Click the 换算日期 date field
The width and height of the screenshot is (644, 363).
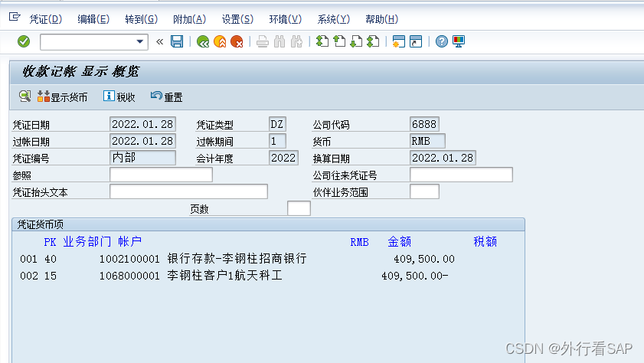[443, 158]
